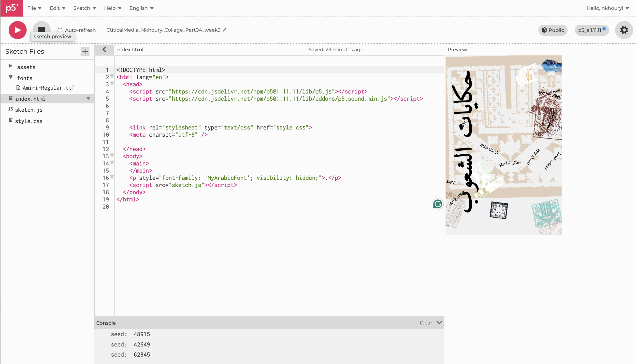This screenshot has width=636, height=364.
Task: Open the Edit menu
Action: pos(57,8)
